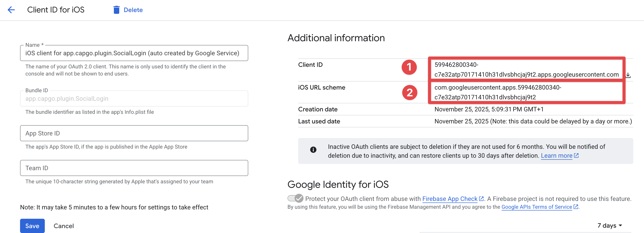Click the trash can Delete icon
This screenshot has width=644, height=233.
point(116,10)
